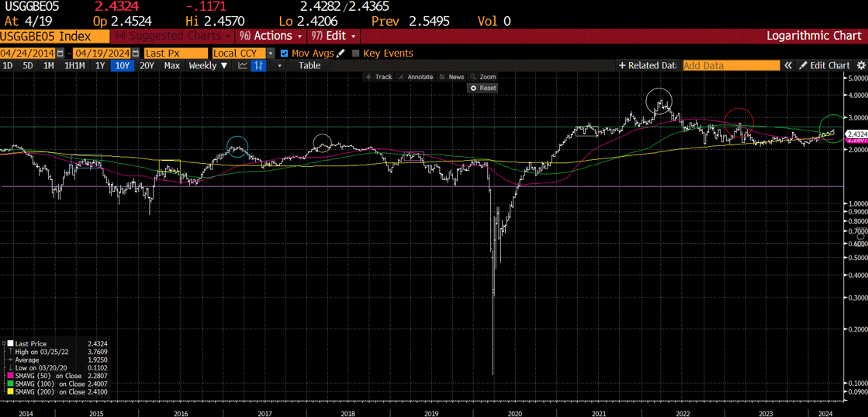Enable the Key Events checkbox

tap(355, 54)
